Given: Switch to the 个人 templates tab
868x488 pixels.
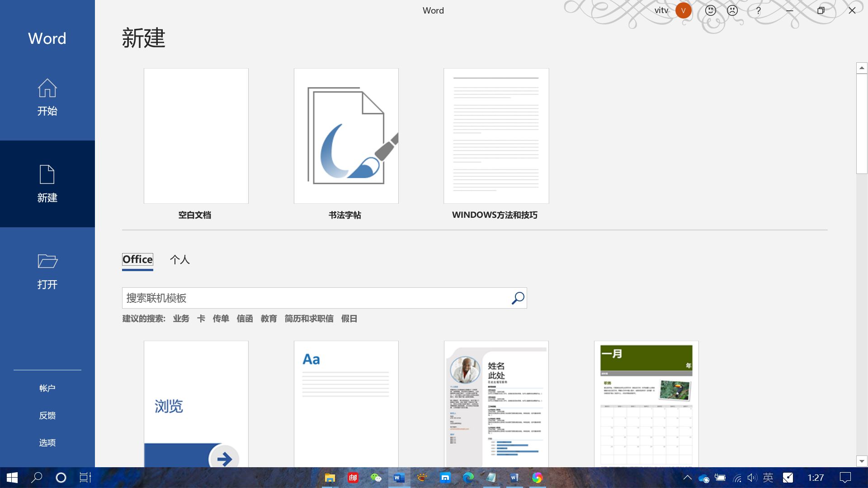Looking at the screenshot, I should tap(180, 260).
